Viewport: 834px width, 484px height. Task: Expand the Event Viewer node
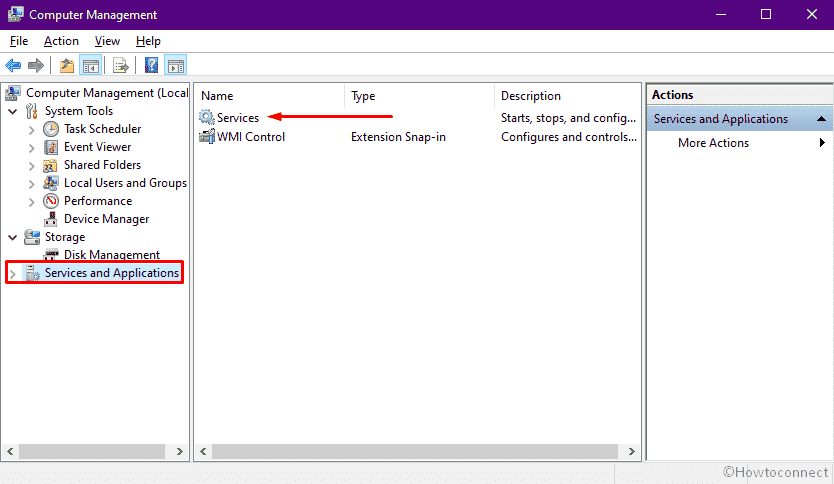31,148
